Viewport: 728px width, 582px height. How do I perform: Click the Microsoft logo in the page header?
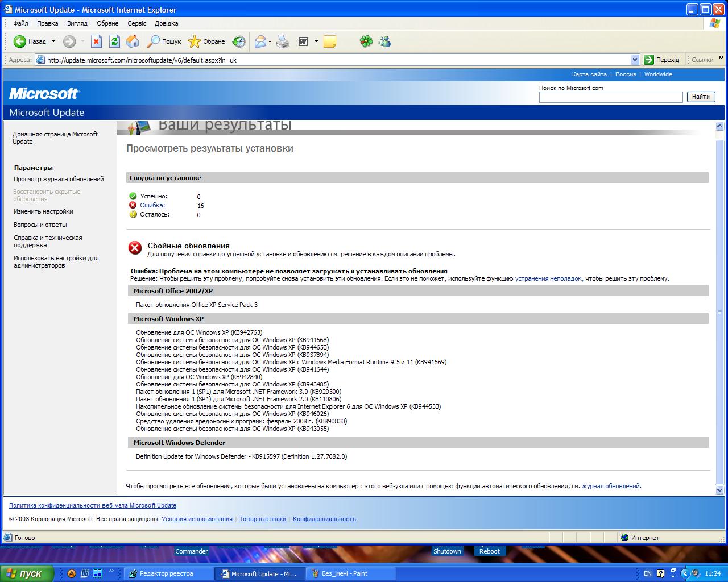(44, 93)
